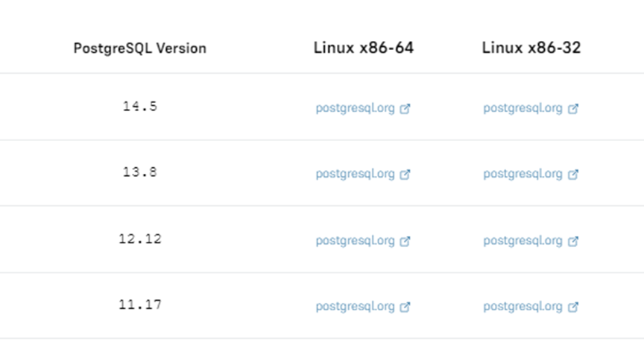Visit postgresql.org link for 12.12 x86-64
644x347 pixels.
(355, 241)
